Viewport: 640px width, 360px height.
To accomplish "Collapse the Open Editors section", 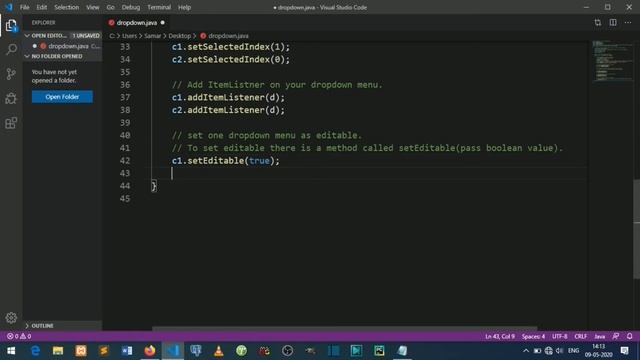I will click(x=27, y=36).
